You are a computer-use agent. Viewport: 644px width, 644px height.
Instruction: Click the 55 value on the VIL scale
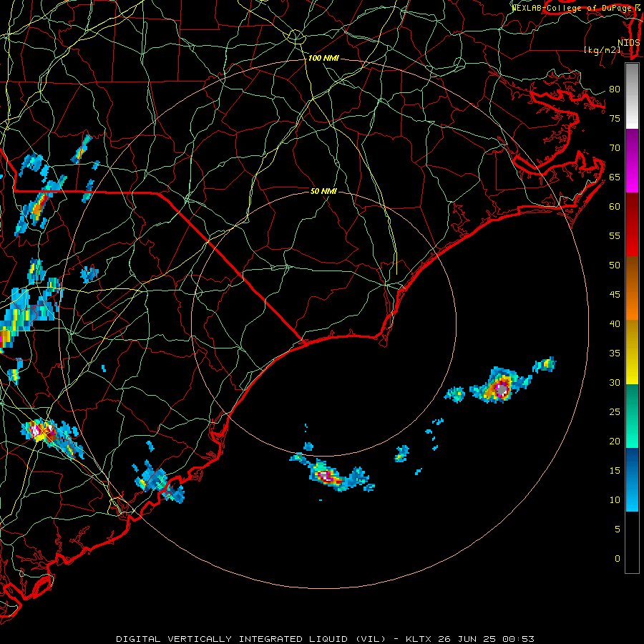pos(615,235)
